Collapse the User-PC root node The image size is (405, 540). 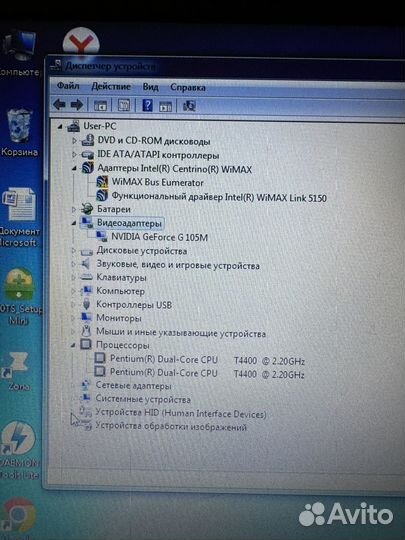[x=60, y=127]
